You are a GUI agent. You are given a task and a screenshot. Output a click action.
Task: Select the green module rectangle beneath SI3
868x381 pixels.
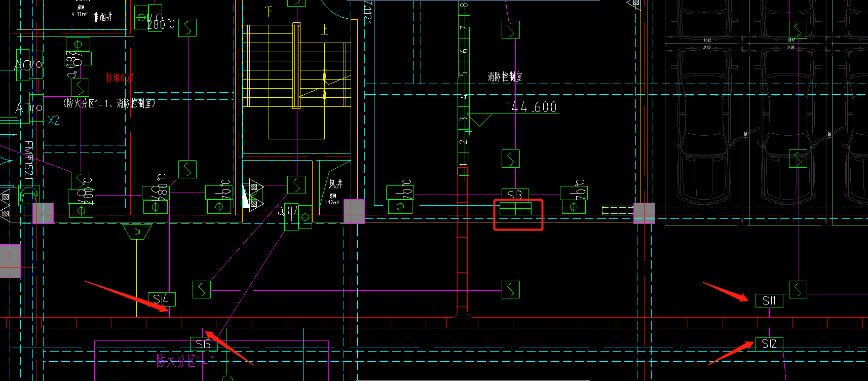click(x=516, y=208)
